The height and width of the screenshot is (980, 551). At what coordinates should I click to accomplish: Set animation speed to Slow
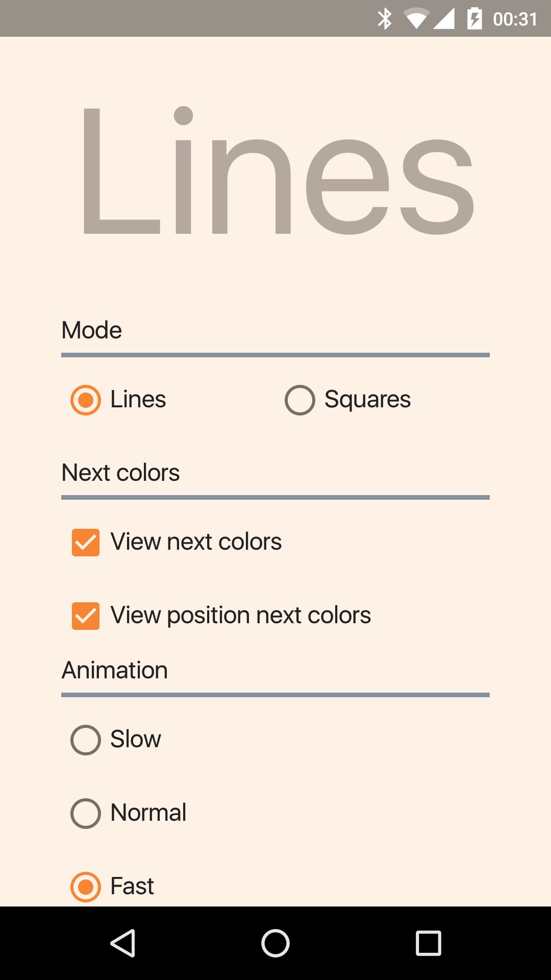[86, 740]
